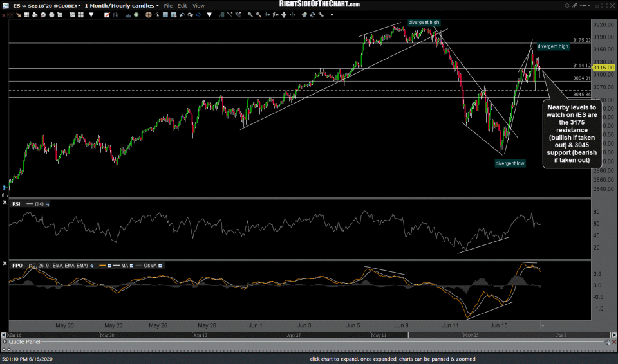Open the RightSideOfTheChart.com link
Viewport: 618px width, 364px height.
pyautogui.click(x=319, y=4)
